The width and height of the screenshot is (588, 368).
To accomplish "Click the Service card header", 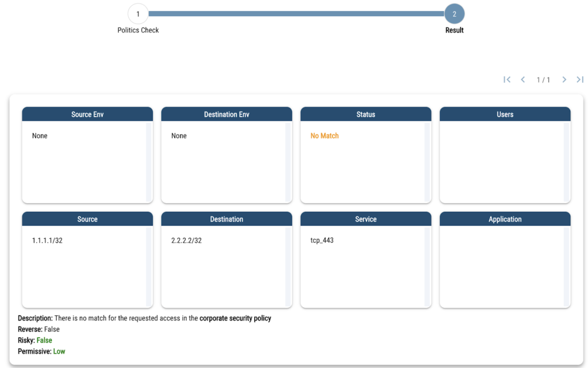I will pos(366,219).
